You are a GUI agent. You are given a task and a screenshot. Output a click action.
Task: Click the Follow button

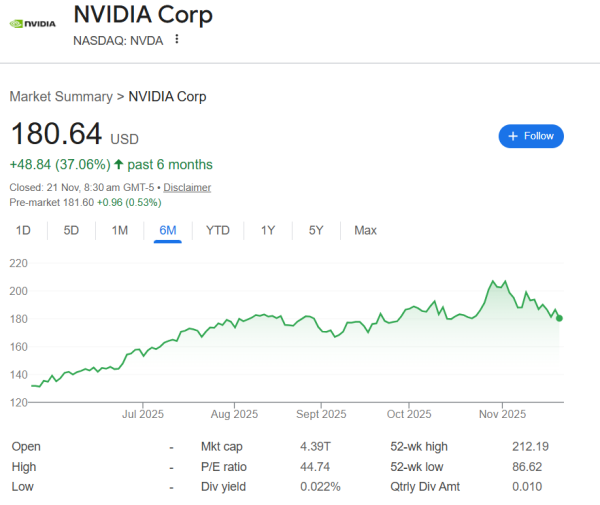pos(531,136)
